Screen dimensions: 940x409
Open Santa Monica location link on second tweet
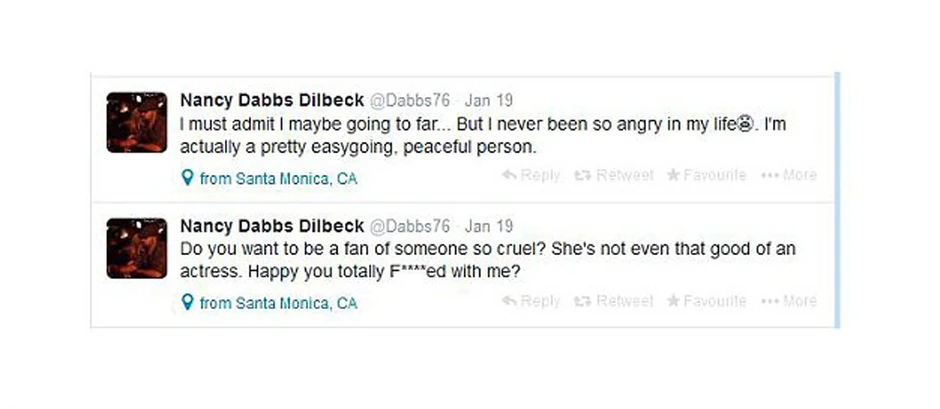tap(277, 303)
